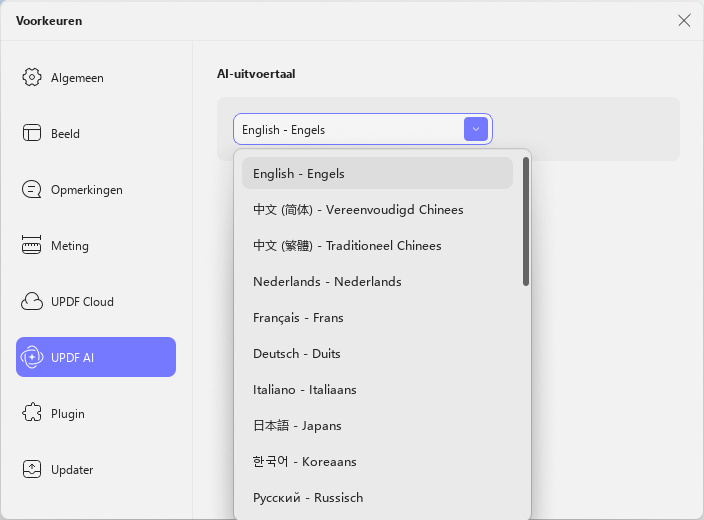The height and width of the screenshot is (520, 704).
Task: Collapse the language dropdown via arrow button
Action: pyautogui.click(x=476, y=129)
